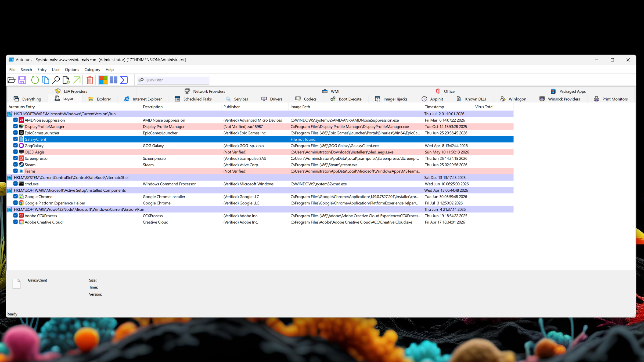Viewport: 644px width, 362px height.
Task: Click the large GalaxyClient file icon in details pane
Action: point(16,284)
